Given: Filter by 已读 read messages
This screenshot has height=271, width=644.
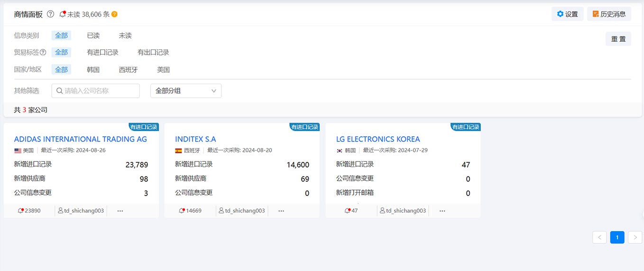Looking at the screenshot, I should pos(93,36).
